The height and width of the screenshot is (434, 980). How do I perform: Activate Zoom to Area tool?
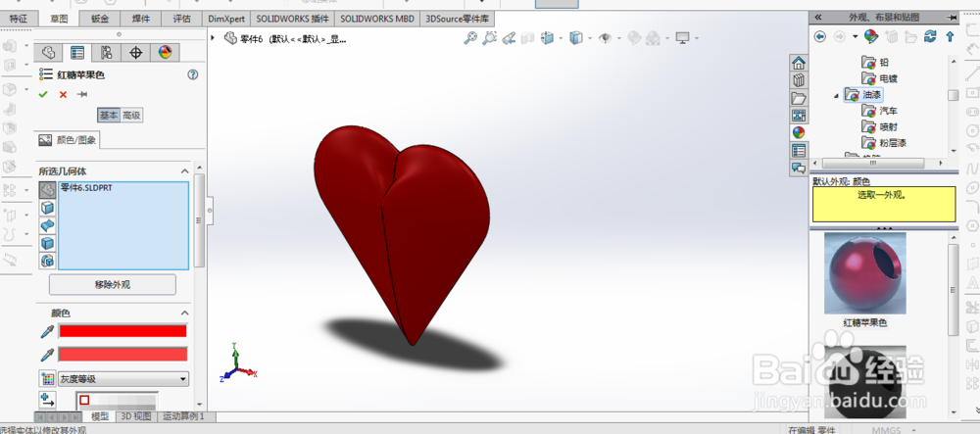coord(489,38)
